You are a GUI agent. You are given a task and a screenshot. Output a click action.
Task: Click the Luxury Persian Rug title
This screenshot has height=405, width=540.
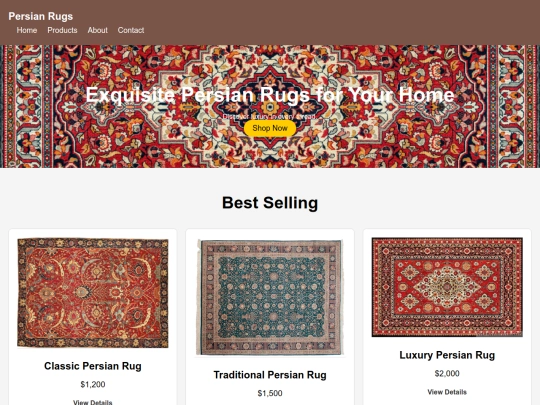(447, 355)
